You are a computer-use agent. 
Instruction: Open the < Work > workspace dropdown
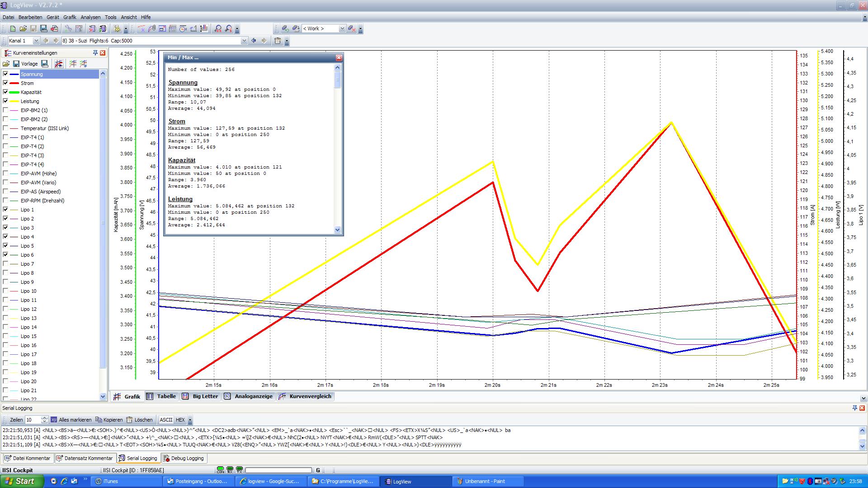click(x=342, y=29)
